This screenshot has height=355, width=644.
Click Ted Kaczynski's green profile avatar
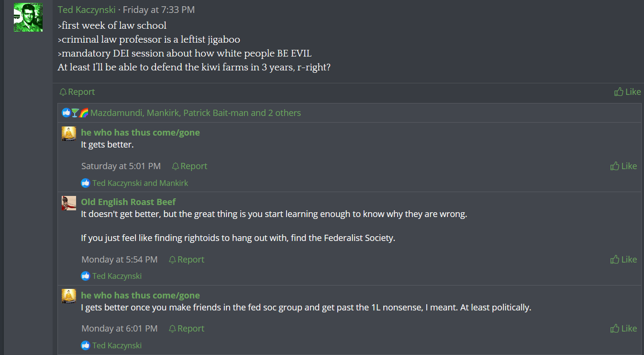click(28, 17)
